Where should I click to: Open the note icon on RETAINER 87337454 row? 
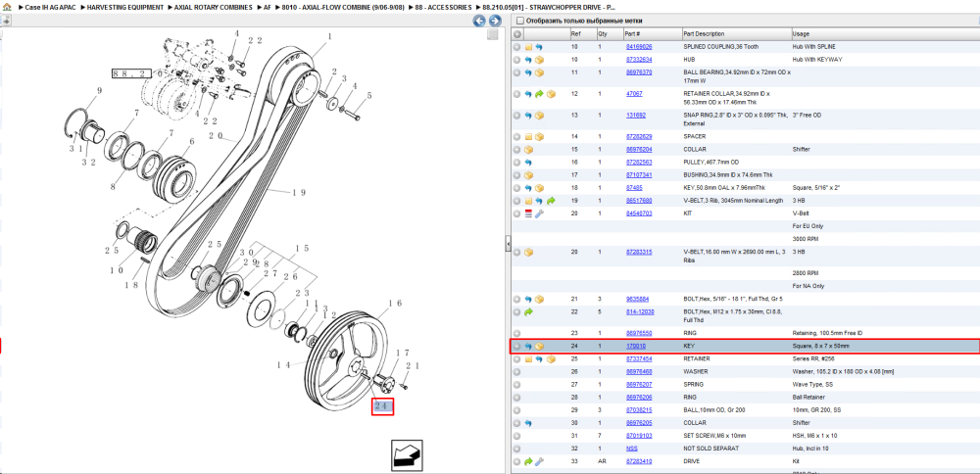click(528, 359)
